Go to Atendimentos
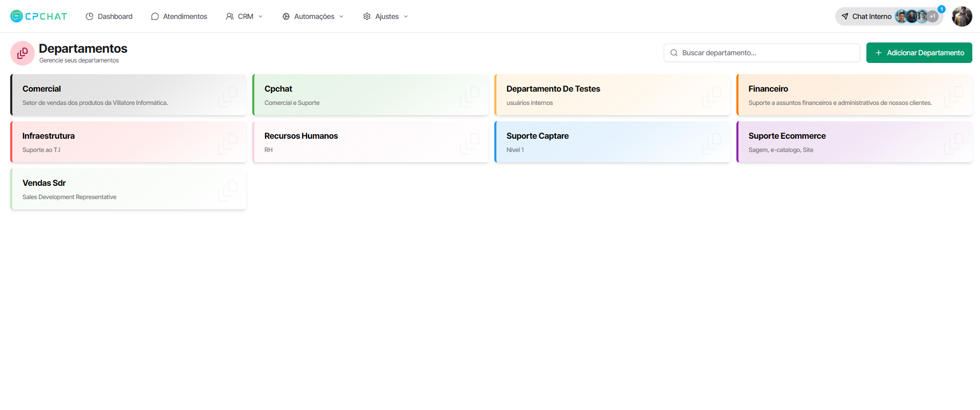 pyautogui.click(x=179, y=16)
